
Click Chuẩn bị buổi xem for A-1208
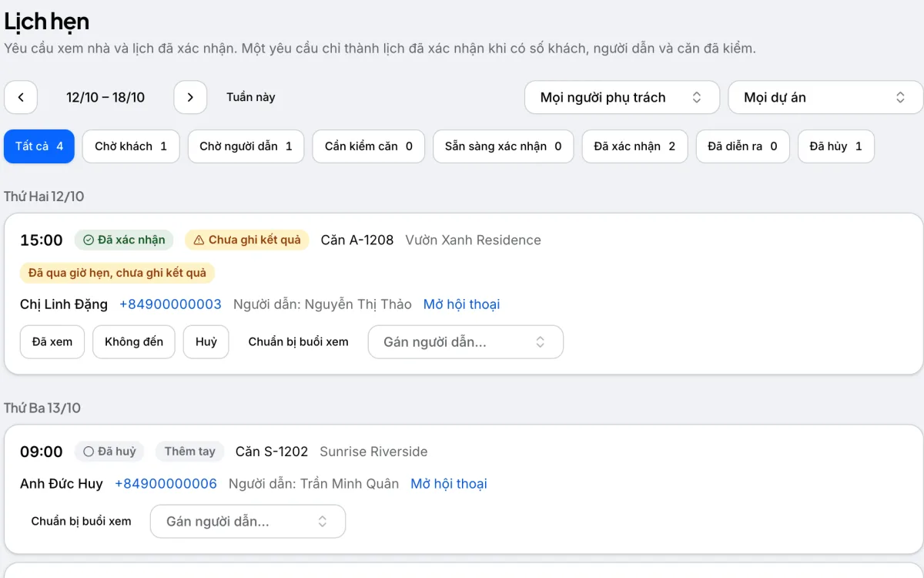pyautogui.click(x=299, y=342)
